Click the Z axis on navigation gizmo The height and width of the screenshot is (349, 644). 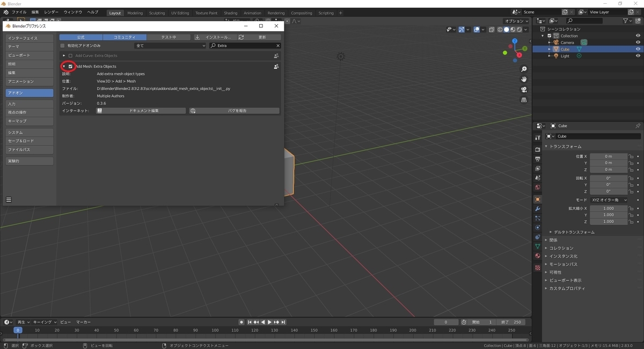[515, 41]
